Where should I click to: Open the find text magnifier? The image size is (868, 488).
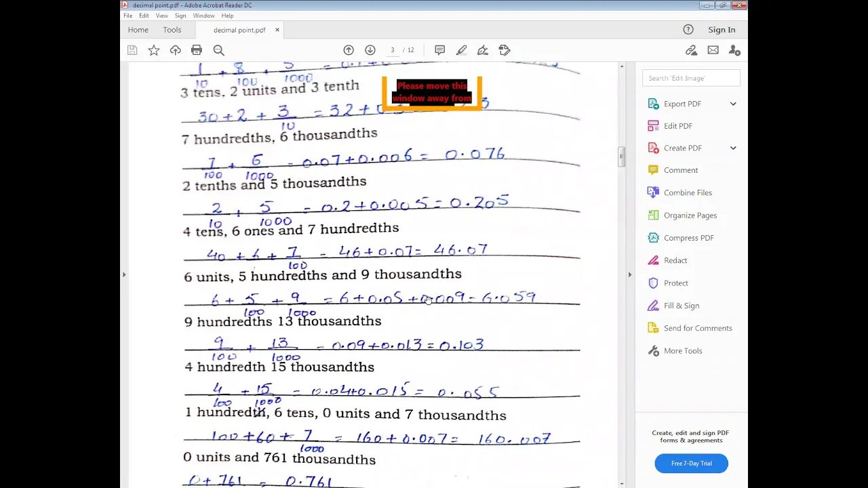[x=218, y=50]
